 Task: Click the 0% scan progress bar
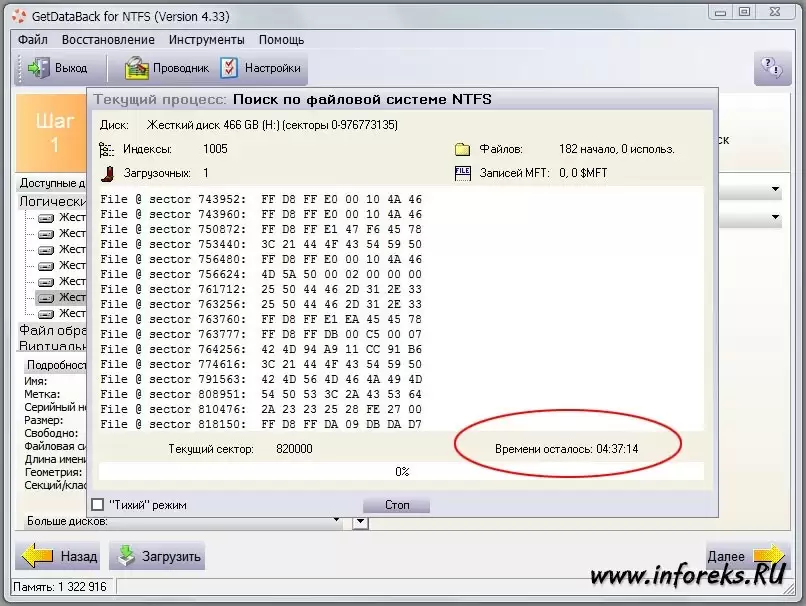coord(401,471)
